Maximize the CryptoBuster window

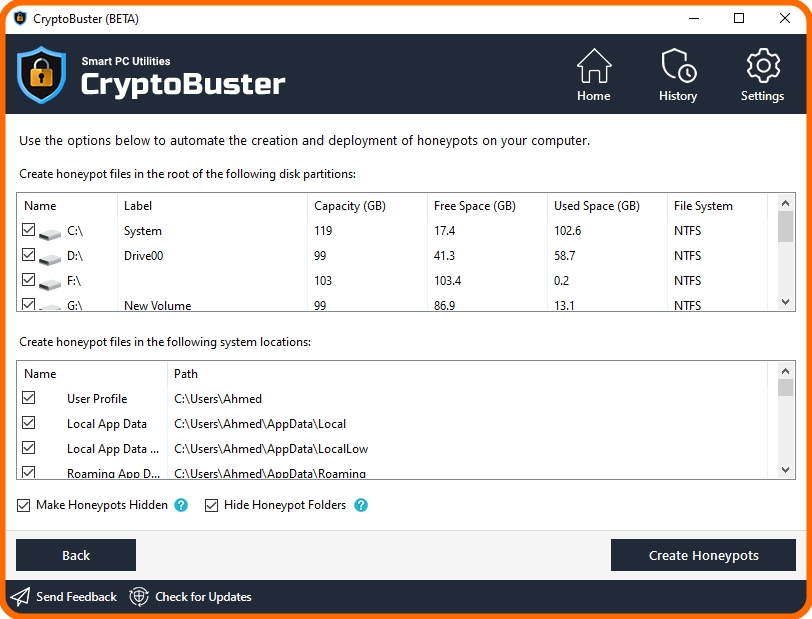point(739,19)
